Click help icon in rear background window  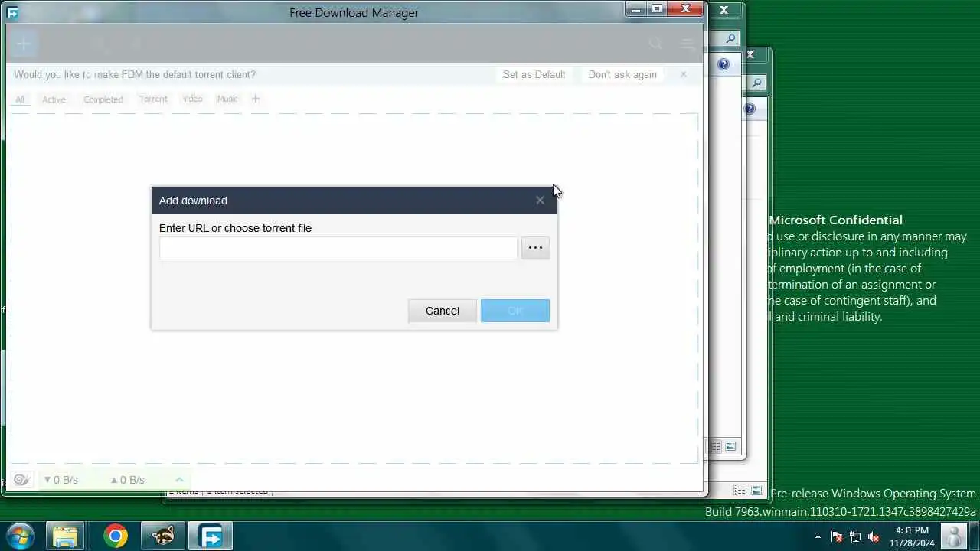(750, 109)
